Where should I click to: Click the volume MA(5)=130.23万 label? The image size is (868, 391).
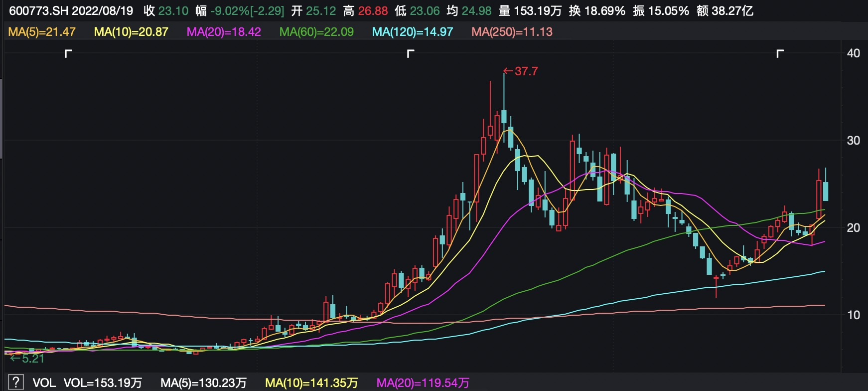[x=203, y=383]
